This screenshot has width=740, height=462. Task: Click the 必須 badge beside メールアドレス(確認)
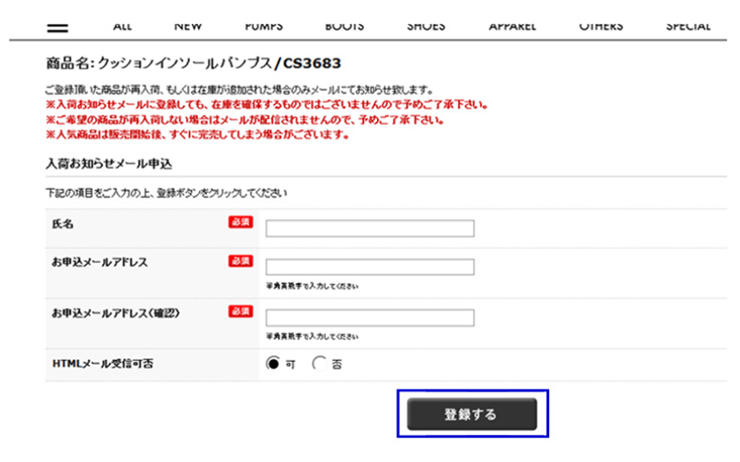tap(239, 312)
